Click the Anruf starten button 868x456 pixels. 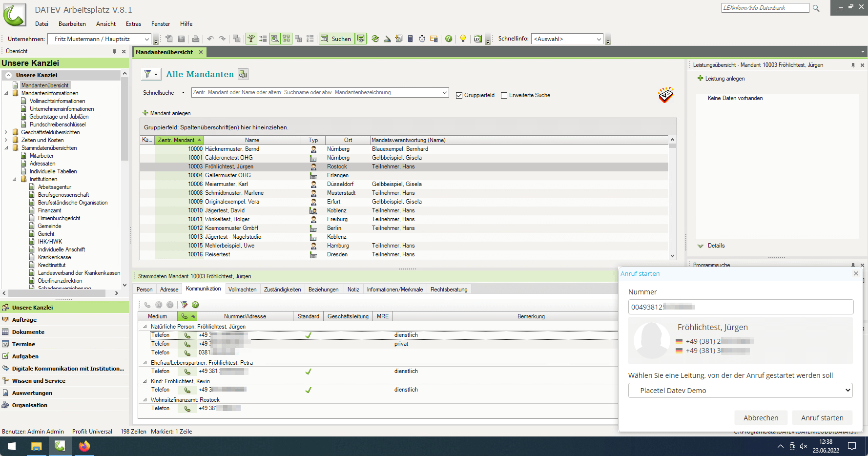pyautogui.click(x=822, y=418)
